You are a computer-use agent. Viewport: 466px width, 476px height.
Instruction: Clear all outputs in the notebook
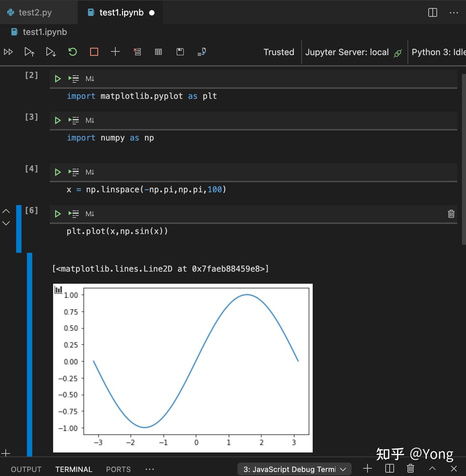point(138,52)
